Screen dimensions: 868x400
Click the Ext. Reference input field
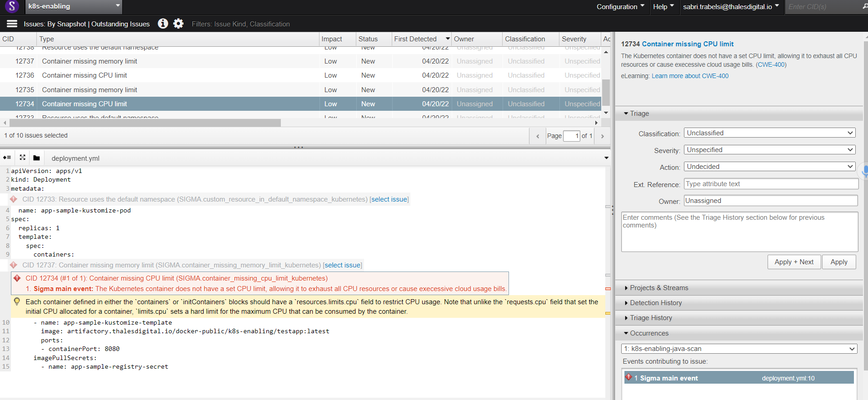click(x=771, y=184)
